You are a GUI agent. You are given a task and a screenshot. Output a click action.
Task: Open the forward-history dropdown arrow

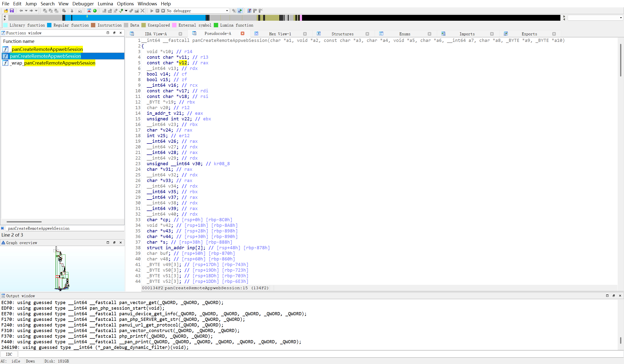[x=36, y=11]
